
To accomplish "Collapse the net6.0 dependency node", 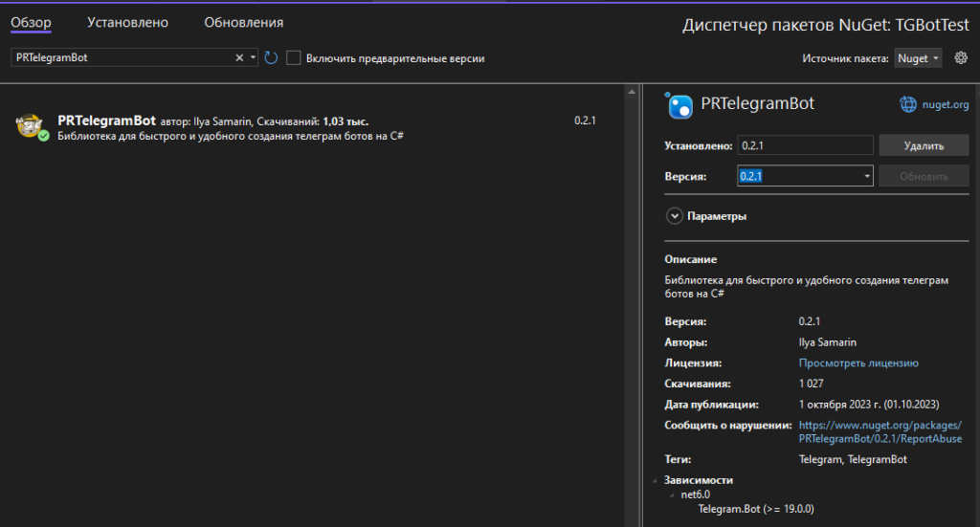I will pyautogui.click(x=672, y=494).
